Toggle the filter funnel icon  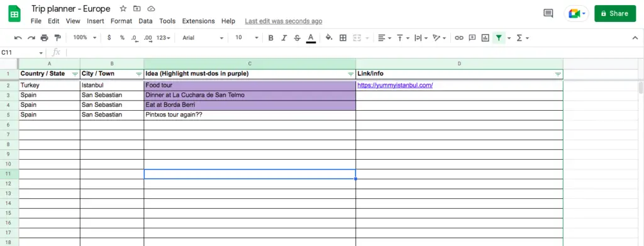point(499,38)
